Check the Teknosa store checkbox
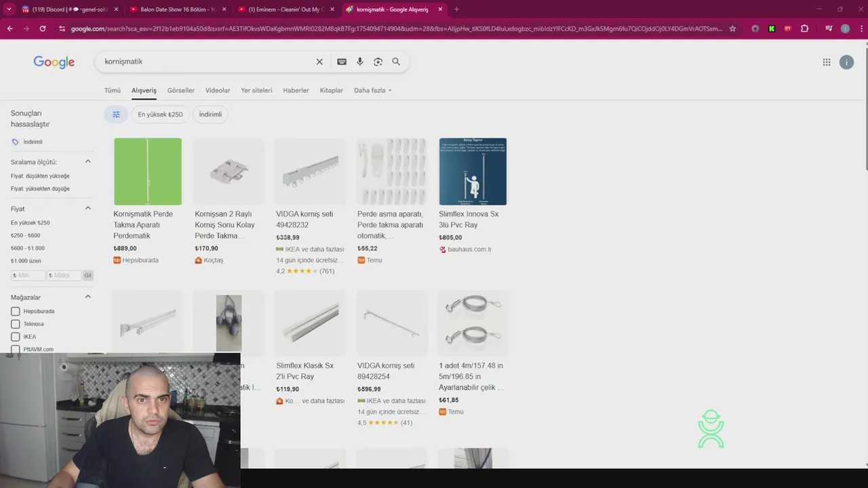Viewport: 868px width, 488px height. (x=16, y=324)
